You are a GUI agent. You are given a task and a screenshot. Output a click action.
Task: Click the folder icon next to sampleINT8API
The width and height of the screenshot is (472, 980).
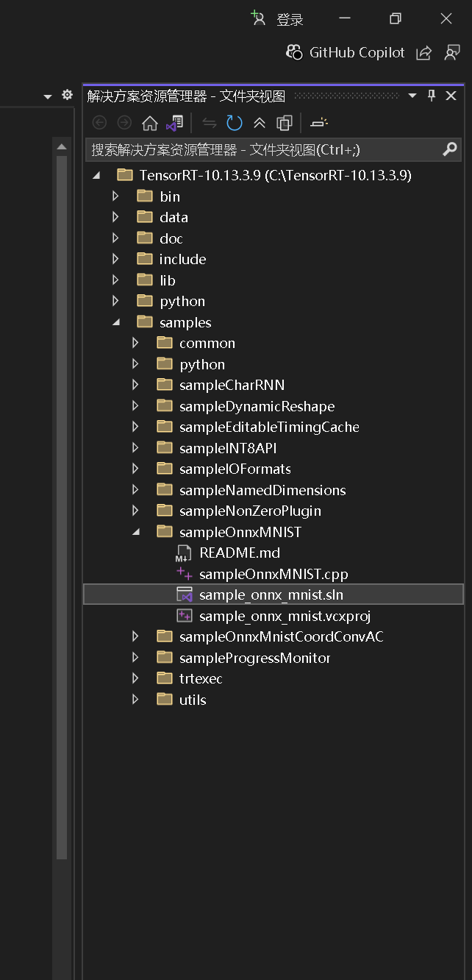[x=165, y=448]
